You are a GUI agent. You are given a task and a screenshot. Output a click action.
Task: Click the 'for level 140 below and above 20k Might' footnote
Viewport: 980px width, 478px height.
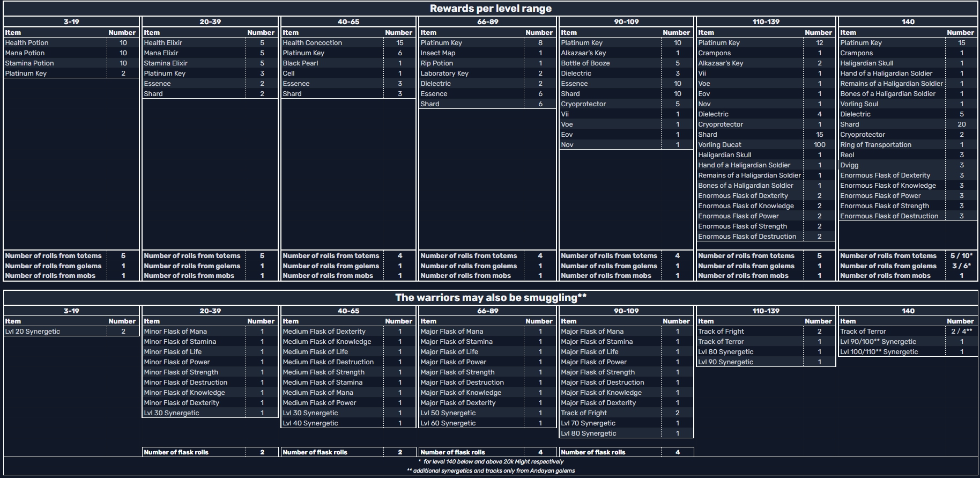coord(491,461)
